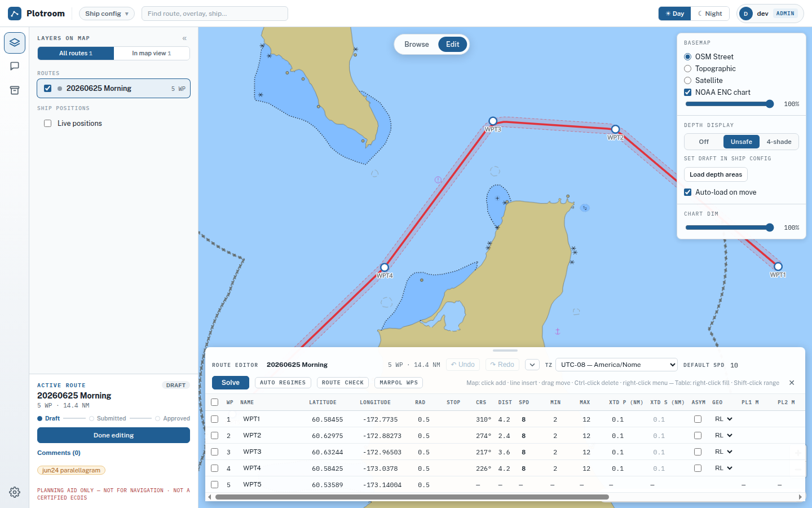This screenshot has height=508, width=812.
Task: Click the route table horizontal scrollbar
Action: [412, 497]
